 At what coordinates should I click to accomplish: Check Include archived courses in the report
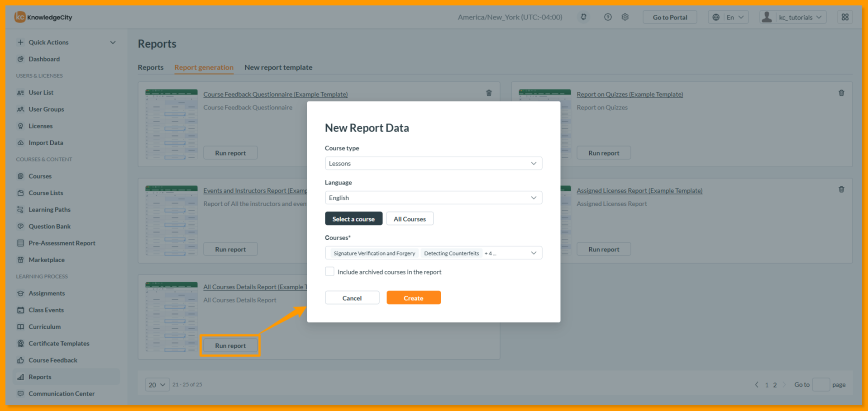click(329, 271)
